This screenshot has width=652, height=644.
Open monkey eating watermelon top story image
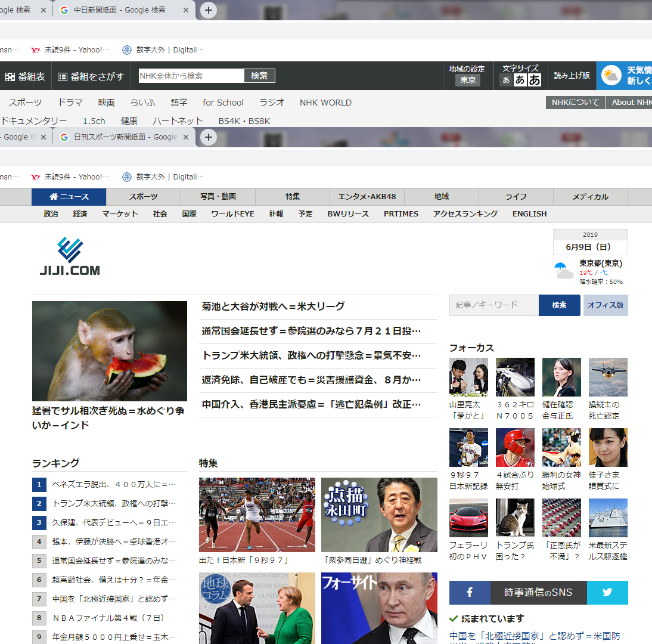[x=110, y=351]
